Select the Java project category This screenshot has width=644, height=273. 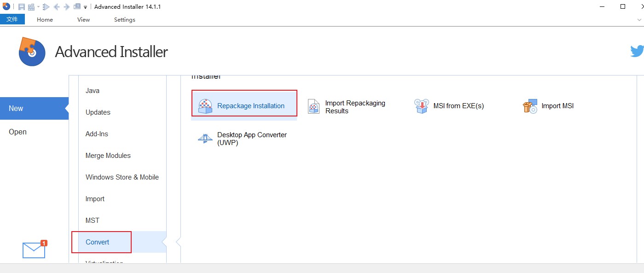93,91
